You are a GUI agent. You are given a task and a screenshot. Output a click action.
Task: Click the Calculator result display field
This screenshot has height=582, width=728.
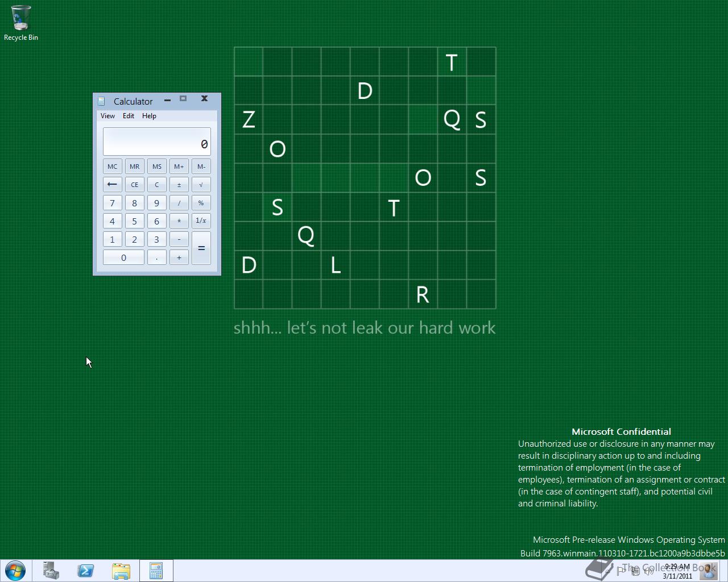click(157, 142)
